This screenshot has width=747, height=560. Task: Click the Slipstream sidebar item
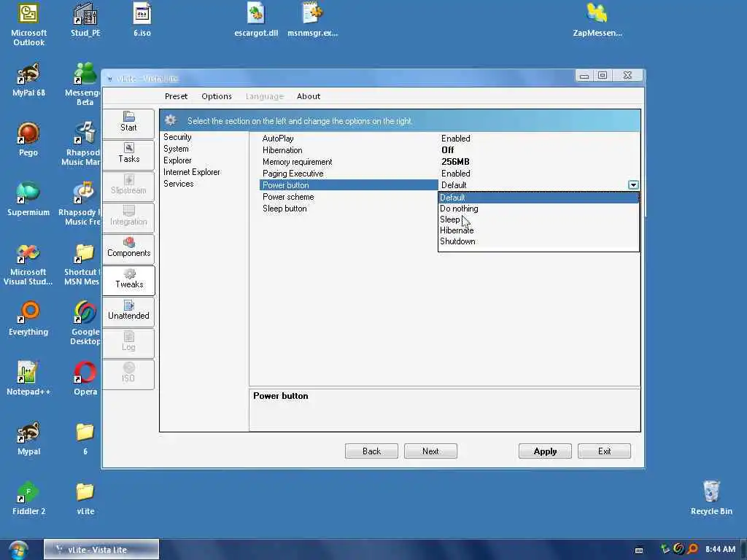point(128,185)
